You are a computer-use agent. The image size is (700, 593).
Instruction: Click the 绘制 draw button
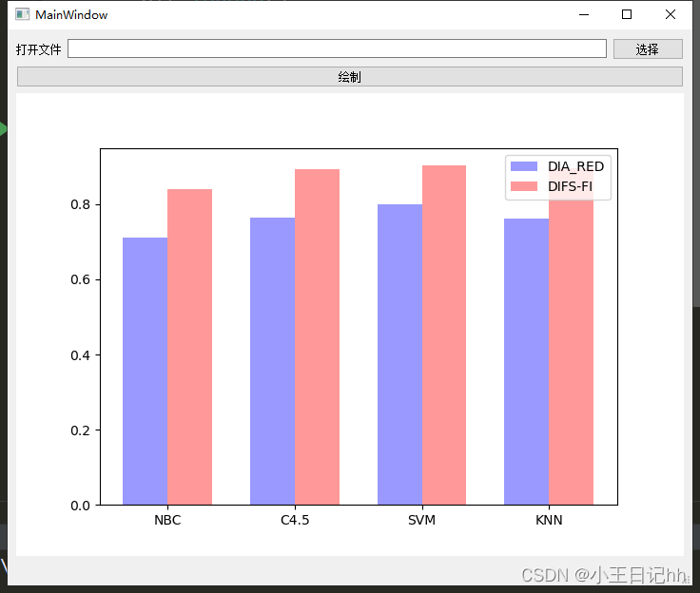350,77
